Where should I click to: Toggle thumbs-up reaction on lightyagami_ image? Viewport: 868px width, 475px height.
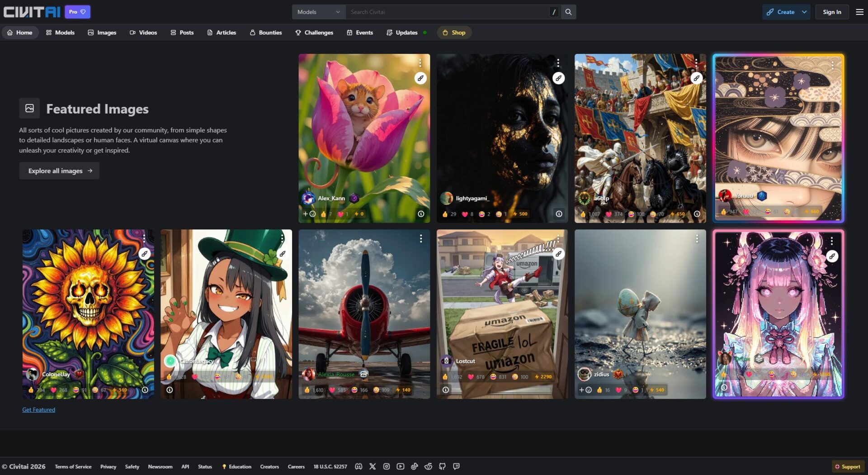pos(445,214)
